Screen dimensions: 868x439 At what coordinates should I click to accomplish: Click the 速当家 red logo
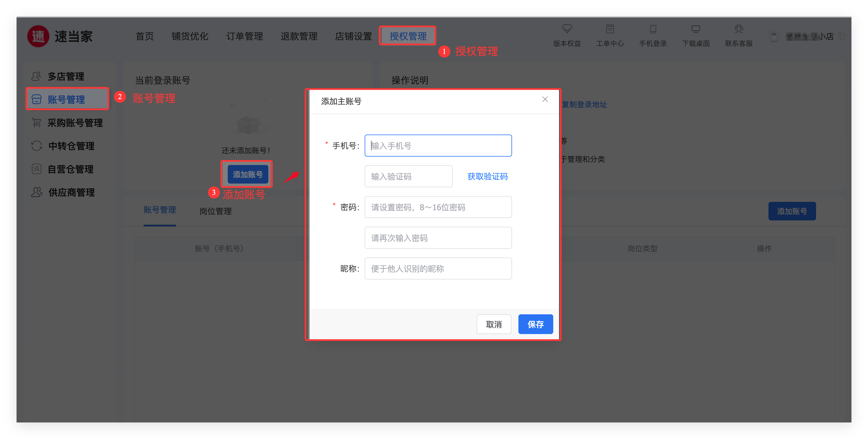click(x=38, y=36)
